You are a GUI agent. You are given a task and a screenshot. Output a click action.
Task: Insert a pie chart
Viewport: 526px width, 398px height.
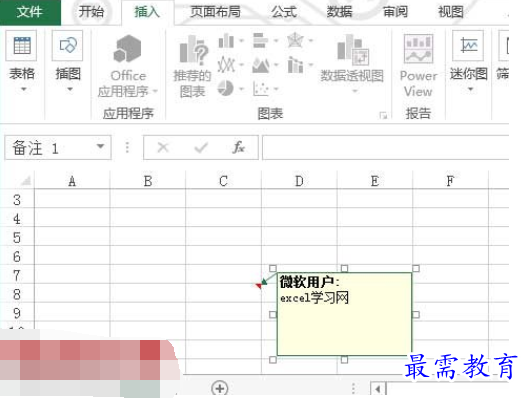pos(225,89)
